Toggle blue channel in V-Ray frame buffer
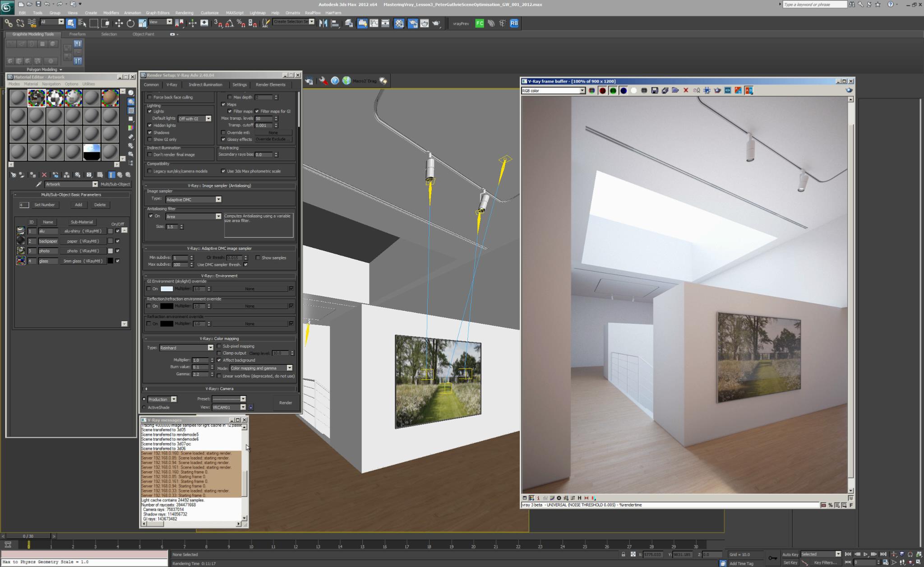The width and height of the screenshot is (924, 567). tap(623, 91)
